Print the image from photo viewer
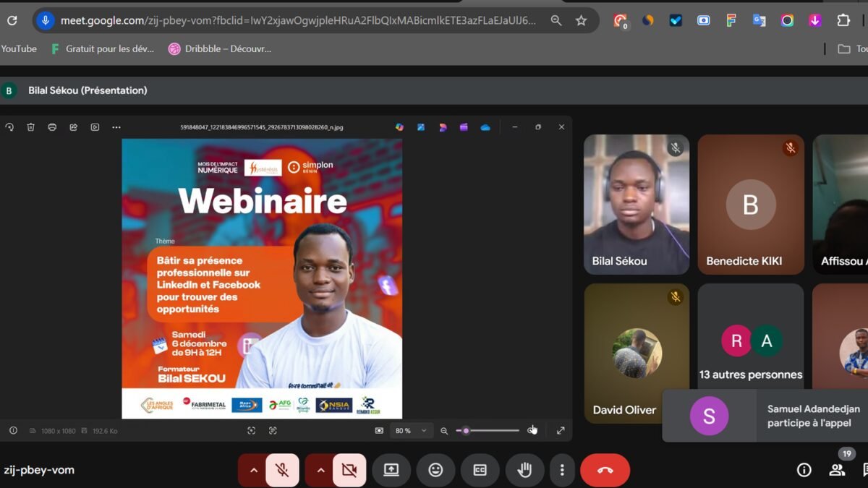This screenshot has height=488, width=868. [52, 127]
